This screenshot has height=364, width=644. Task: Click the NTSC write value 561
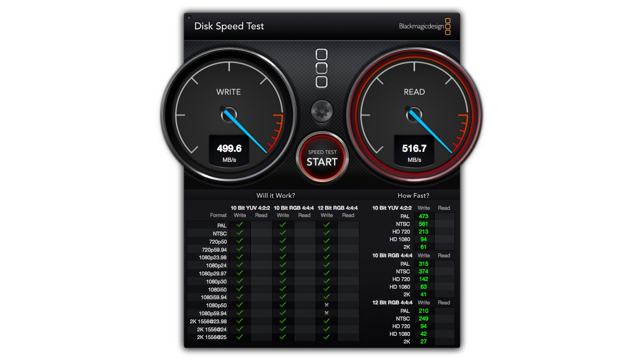tap(423, 224)
